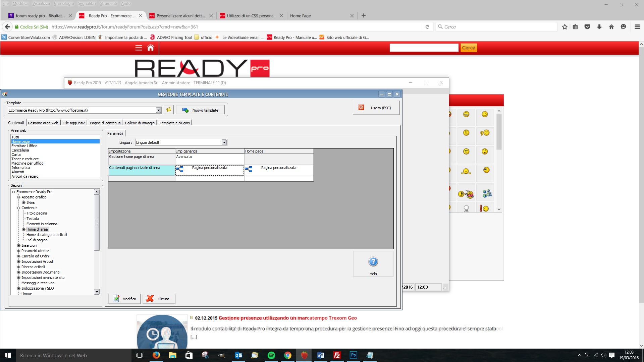
Task: Expand the Home di area node
Action: coord(24,229)
